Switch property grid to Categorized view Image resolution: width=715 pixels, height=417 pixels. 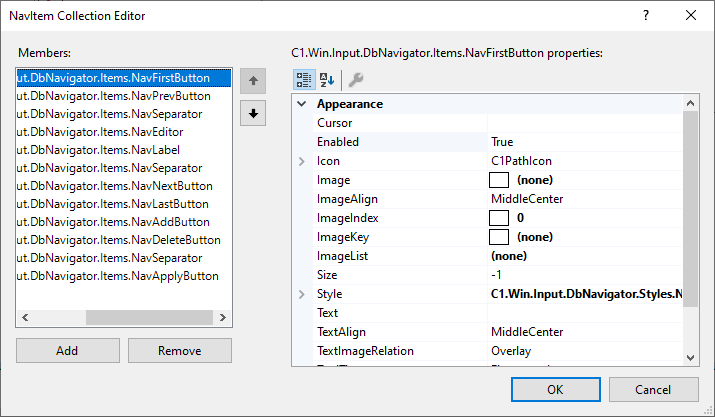point(303,80)
